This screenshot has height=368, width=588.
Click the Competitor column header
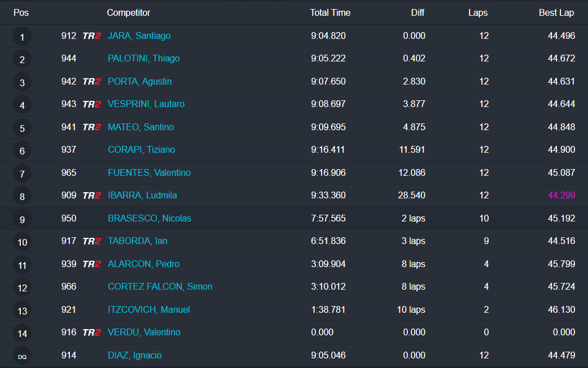coord(129,12)
